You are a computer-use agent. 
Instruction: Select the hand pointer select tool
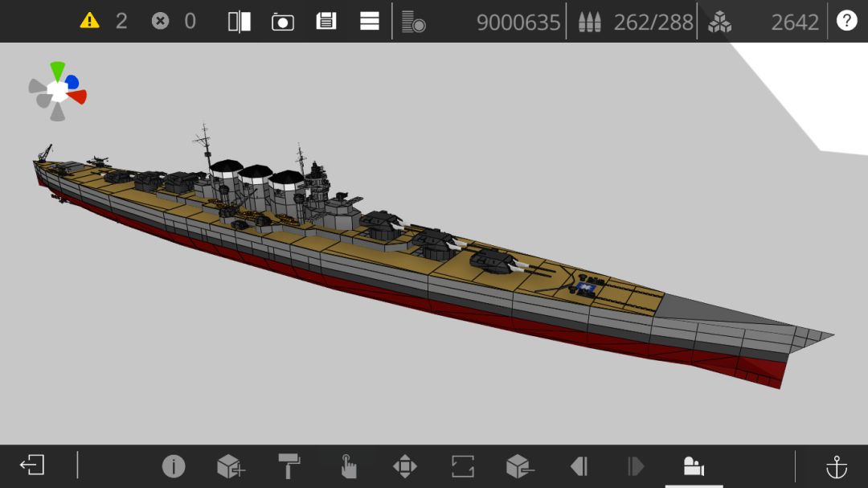[348, 466]
